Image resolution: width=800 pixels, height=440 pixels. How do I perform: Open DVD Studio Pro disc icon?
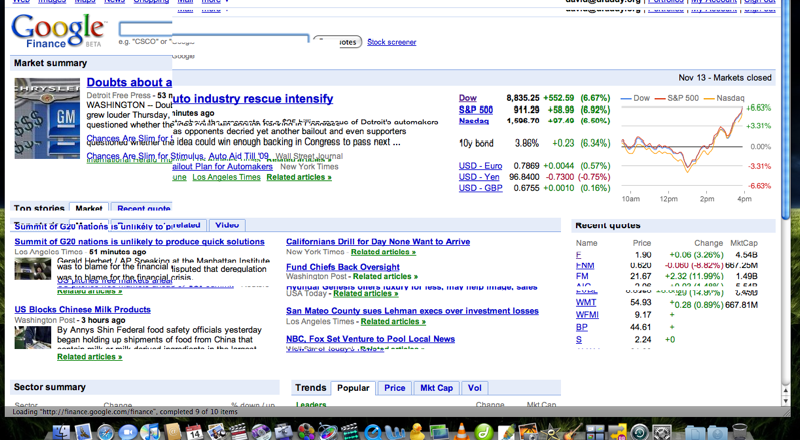pyautogui.click(x=261, y=432)
